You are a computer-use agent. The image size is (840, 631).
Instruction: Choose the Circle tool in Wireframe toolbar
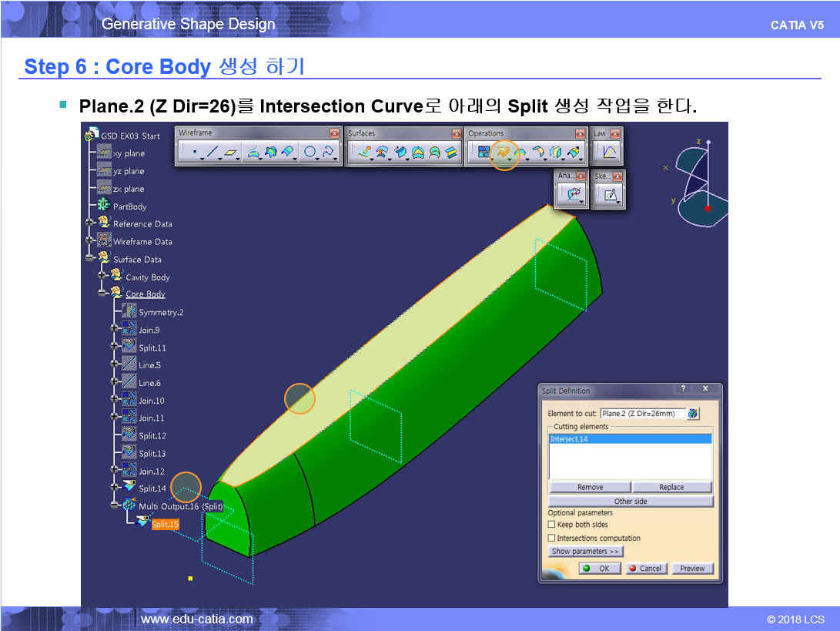pos(310,153)
